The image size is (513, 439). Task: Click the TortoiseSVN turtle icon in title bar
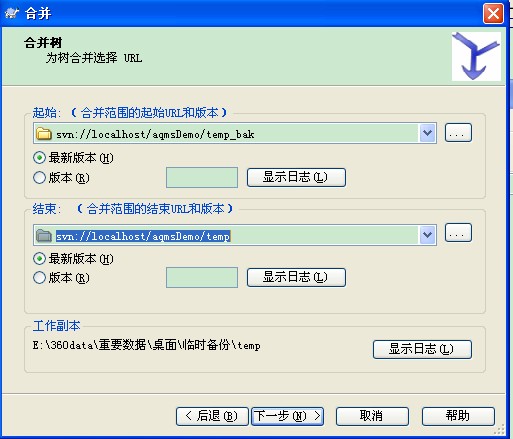[13, 13]
